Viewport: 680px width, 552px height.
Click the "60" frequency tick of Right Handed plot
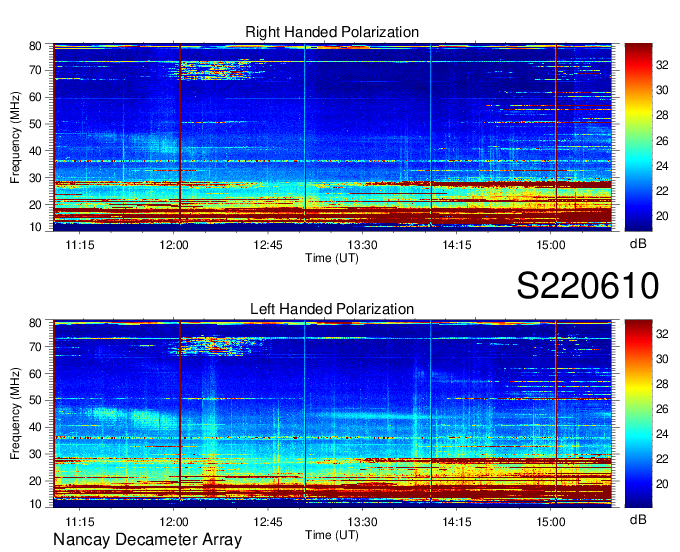coord(35,97)
